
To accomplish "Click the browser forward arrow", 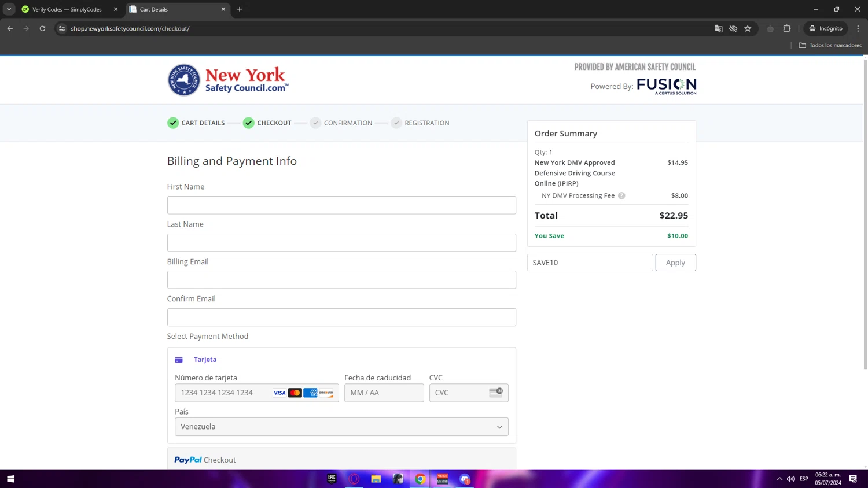I will [x=26, y=28].
